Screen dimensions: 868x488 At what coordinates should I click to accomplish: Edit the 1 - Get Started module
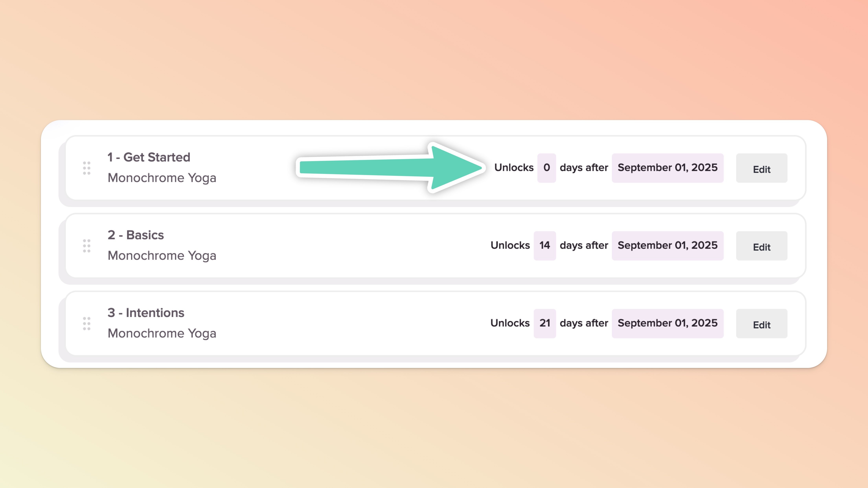point(761,168)
